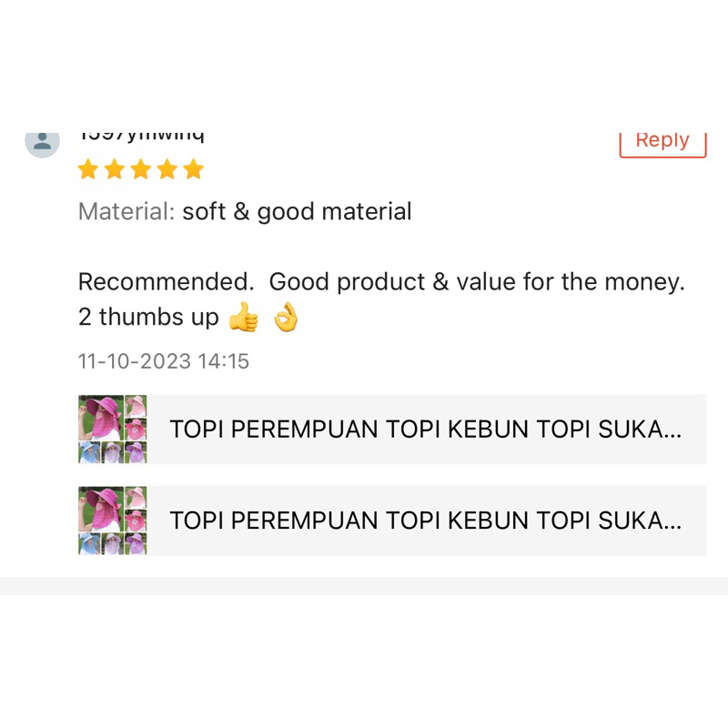Open second TOPI PEREMPUAN product thumbnail
728x728 pixels.
[112, 521]
